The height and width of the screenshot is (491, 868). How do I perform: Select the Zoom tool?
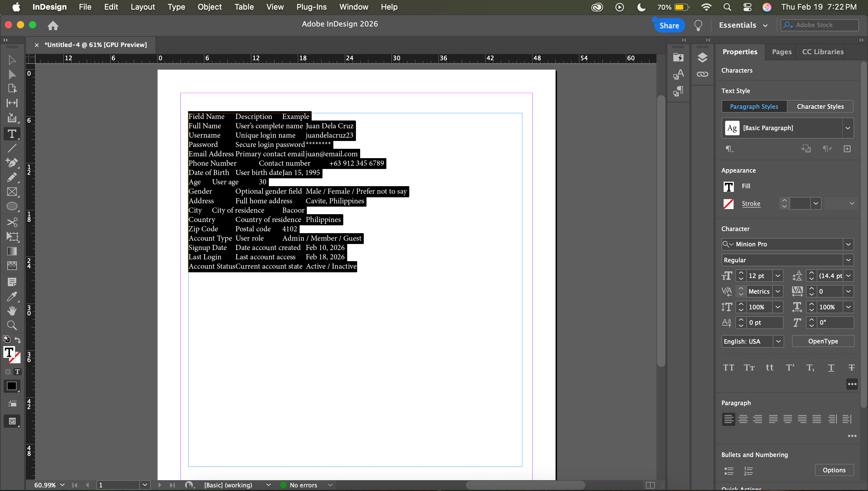coord(12,325)
